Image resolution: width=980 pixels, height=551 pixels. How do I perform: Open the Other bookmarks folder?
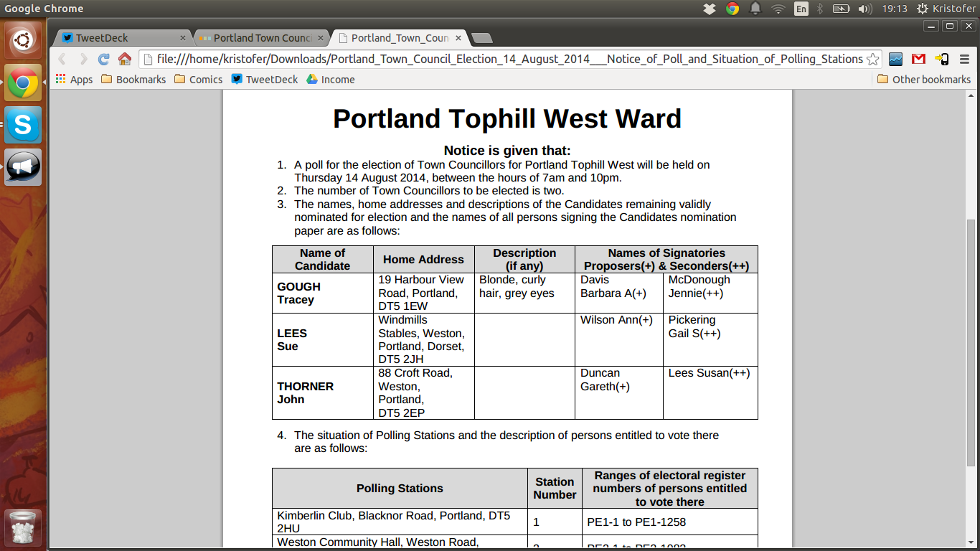pyautogui.click(x=924, y=80)
